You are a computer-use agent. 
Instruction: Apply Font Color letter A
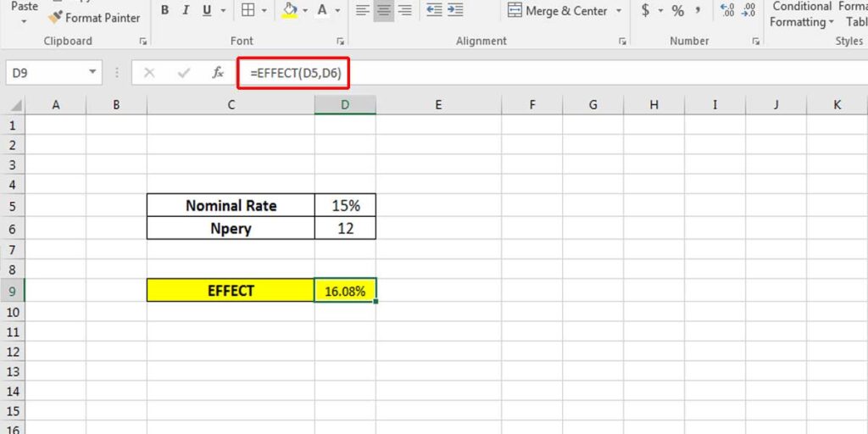pos(322,10)
